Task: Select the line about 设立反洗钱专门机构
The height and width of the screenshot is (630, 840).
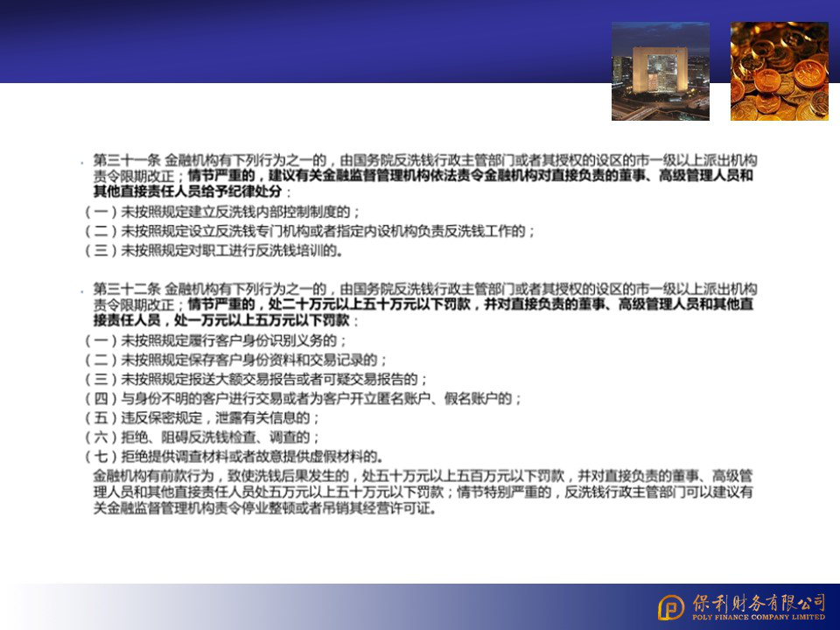Action: click(310, 231)
